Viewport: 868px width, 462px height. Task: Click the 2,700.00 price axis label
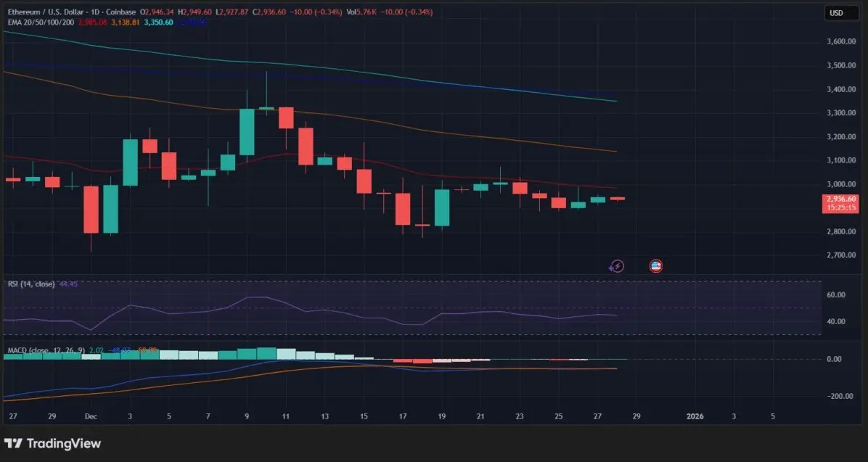841,255
